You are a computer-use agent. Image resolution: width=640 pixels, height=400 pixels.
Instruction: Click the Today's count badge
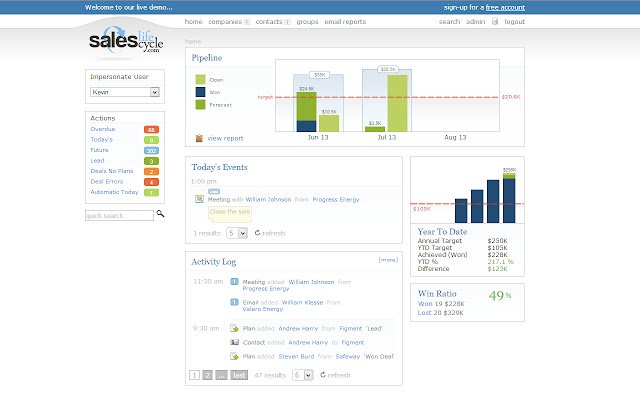(x=151, y=140)
